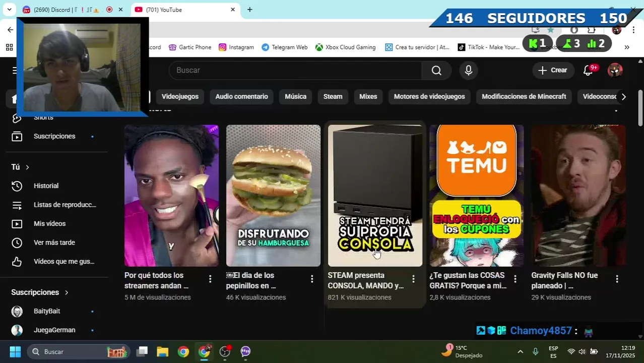Show more bookmarks chevron
The height and width of the screenshot is (363, 644).
tap(627, 47)
